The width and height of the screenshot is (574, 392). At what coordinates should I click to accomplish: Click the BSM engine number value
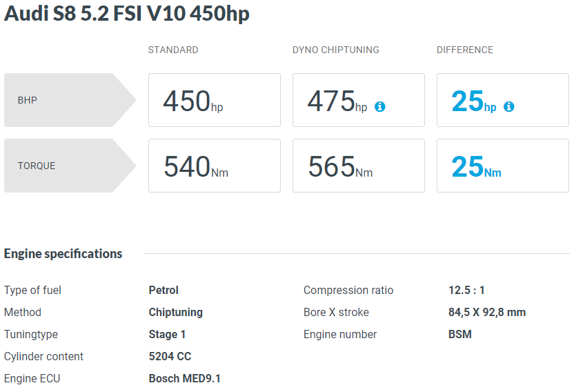(459, 334)
